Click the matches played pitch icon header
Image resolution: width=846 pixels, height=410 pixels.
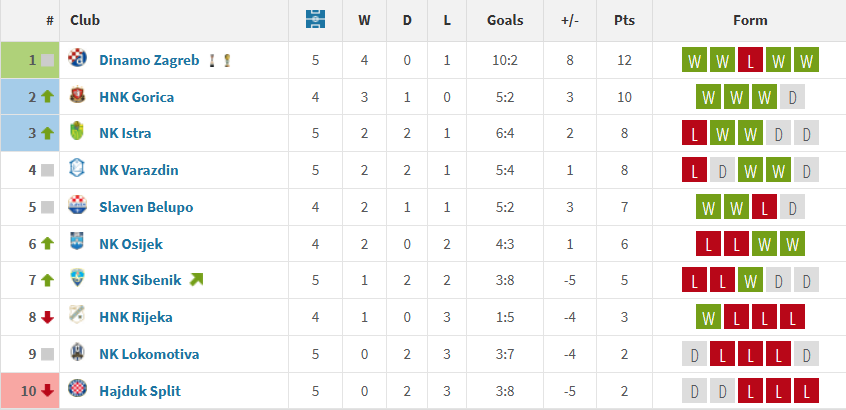coord(315,19)
